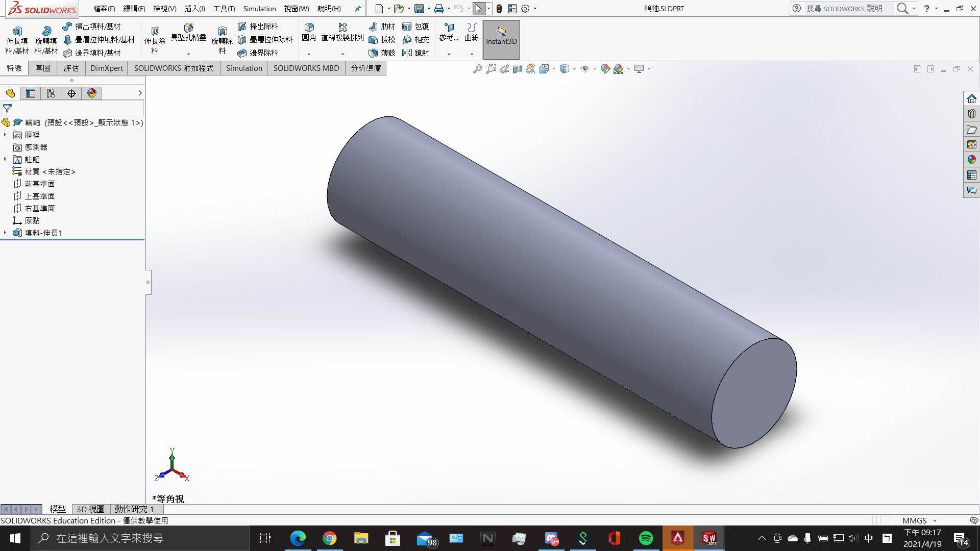The image size is (980, 551).
Task: Expand the 填料-伸長1 feature tree node
Action: [5, 233]
